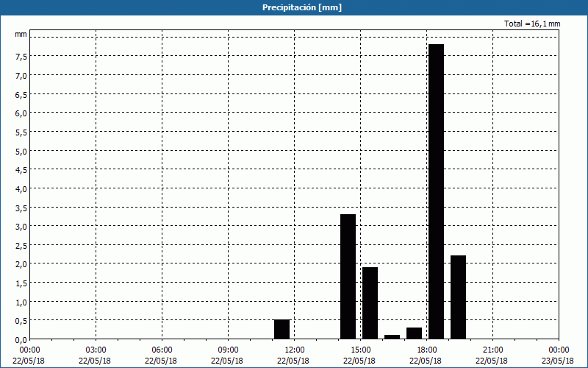Click the 12:00 22/05/18 axis label

tap(293, 355)
